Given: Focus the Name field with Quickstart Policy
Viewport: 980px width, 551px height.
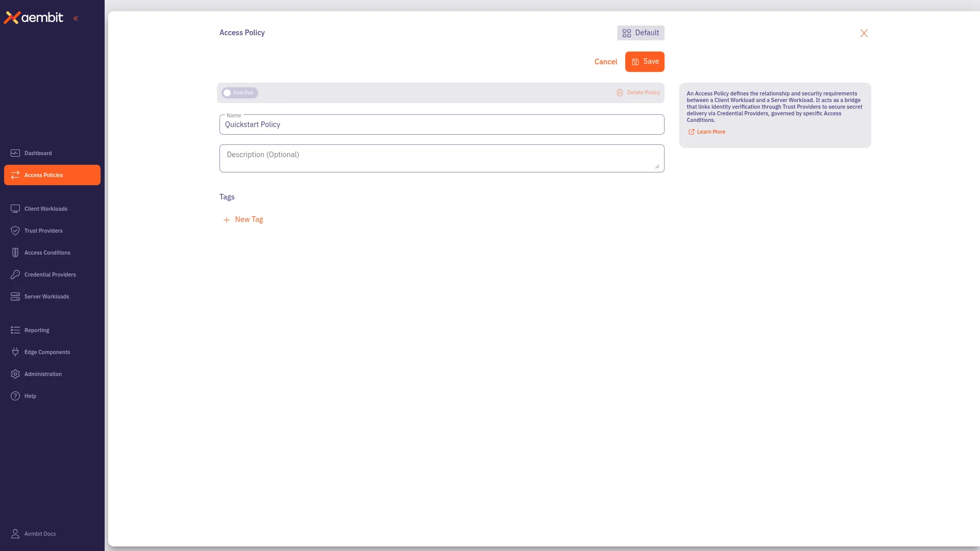Looking at the screenshot, I should pos(442,124).
